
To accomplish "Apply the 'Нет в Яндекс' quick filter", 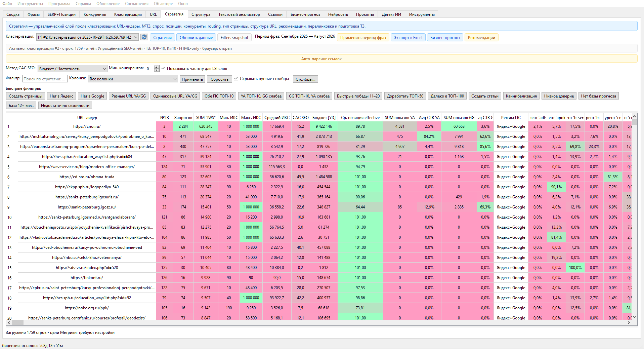I will [61, 96].
